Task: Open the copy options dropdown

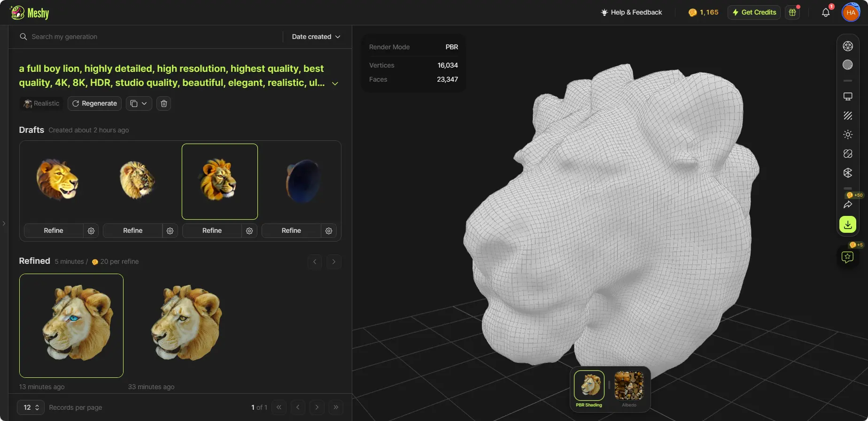Action: tap(139, 104)
